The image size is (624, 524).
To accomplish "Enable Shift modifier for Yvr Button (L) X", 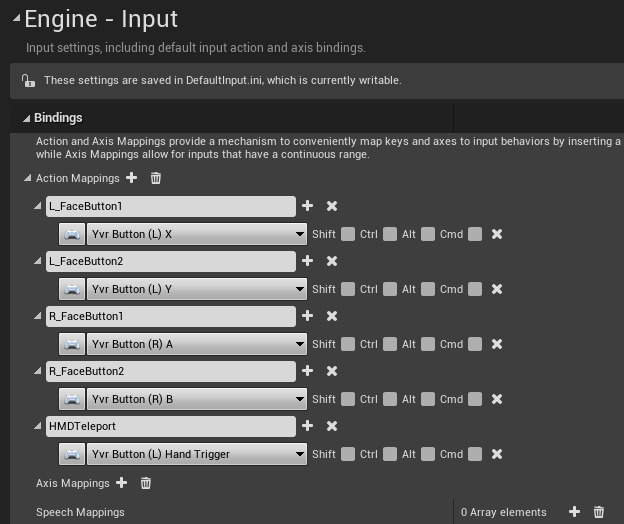I will pos(347,234).
